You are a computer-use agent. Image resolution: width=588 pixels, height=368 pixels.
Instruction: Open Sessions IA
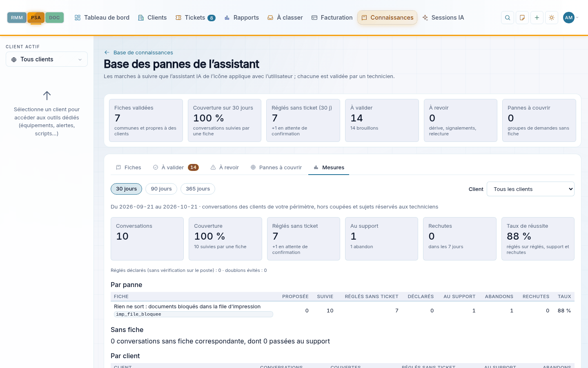coord(443,18)
